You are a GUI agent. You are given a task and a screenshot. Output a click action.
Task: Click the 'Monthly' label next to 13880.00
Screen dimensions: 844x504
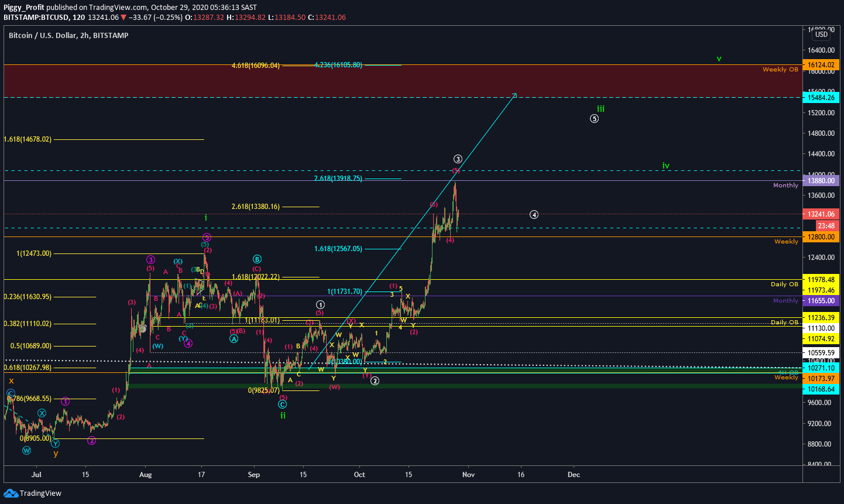[x=785, y=185]
